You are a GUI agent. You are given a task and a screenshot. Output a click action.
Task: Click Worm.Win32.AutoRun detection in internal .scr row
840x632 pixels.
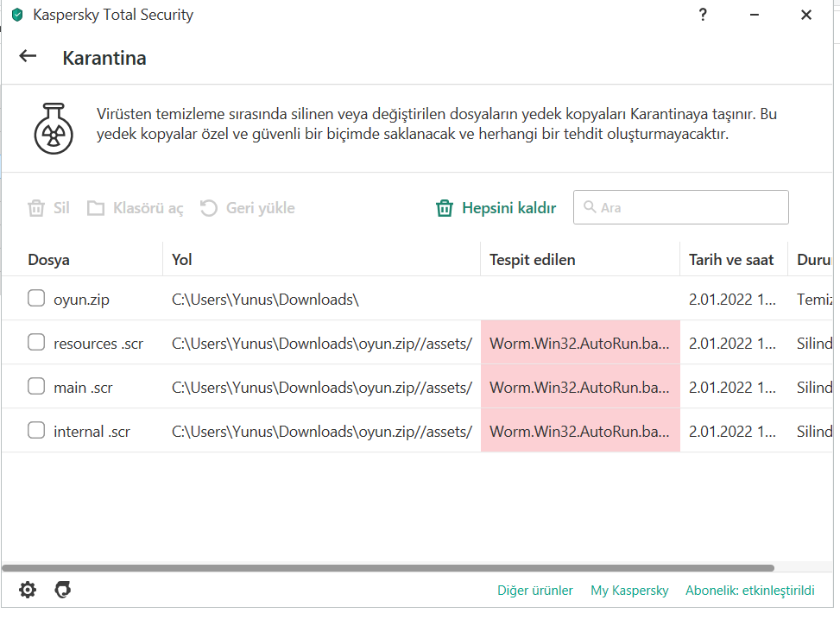coord(579,431)
